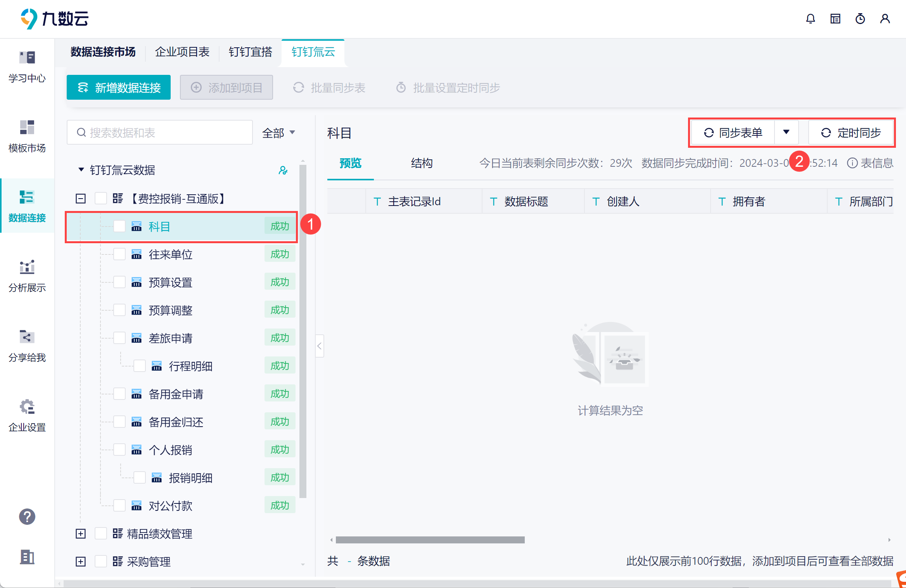This screenshot has width=906, height=588.
Task: Tick the 预算设置 checkbox
Action: 119,282
